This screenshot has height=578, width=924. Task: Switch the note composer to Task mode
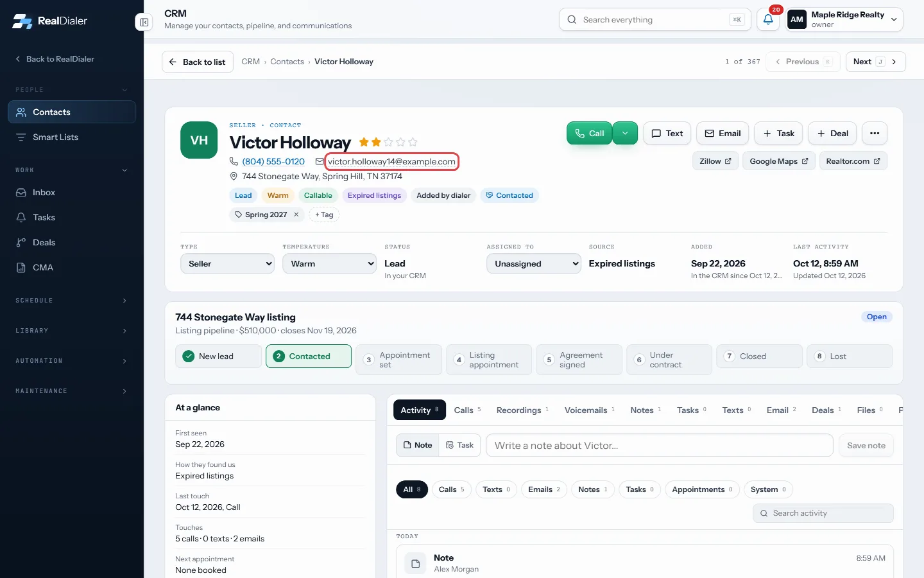459,445
